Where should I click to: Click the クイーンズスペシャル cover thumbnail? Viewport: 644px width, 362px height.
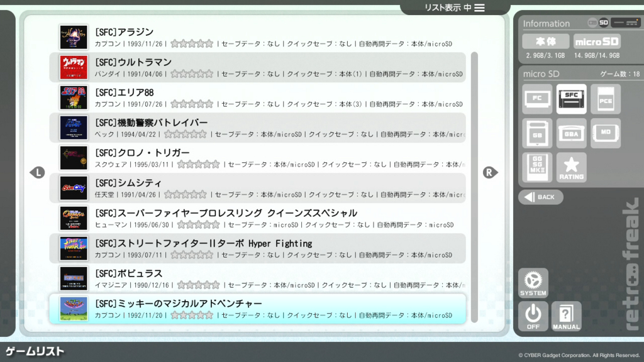coord(74,218)
